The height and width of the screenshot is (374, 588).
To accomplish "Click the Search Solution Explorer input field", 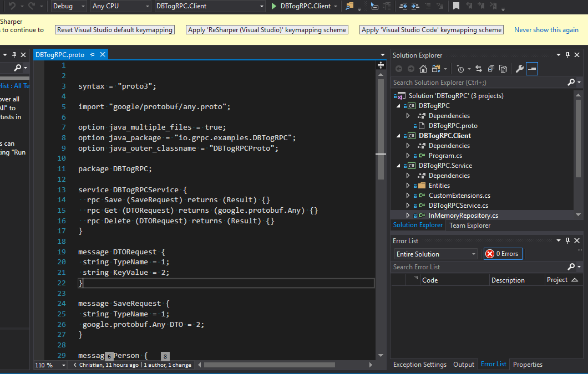I will (479, 82).
